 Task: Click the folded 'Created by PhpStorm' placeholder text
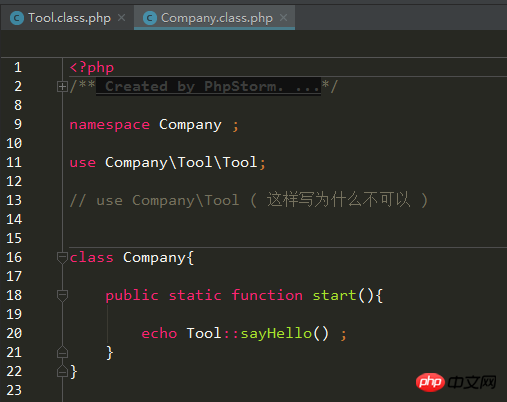point(209,87)
